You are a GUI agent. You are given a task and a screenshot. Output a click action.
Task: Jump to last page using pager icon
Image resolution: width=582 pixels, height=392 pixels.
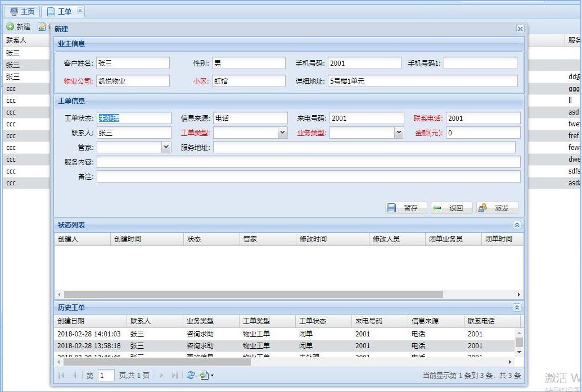(174, 375)
